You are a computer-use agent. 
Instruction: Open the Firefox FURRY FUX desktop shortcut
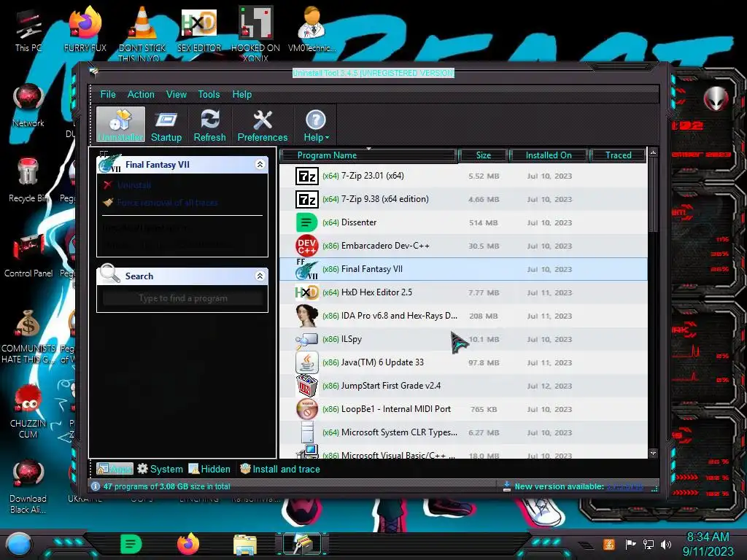click(x=85, y=30)
